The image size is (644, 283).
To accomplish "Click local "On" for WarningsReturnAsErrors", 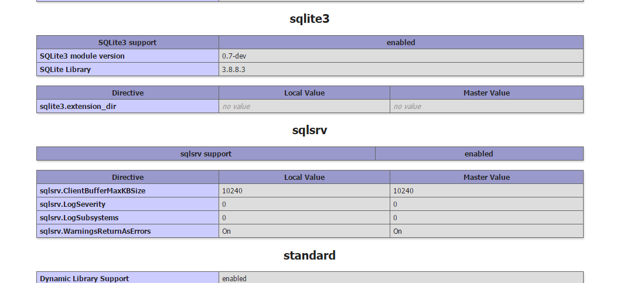I will pyautogui.click(x=226, y=231).
